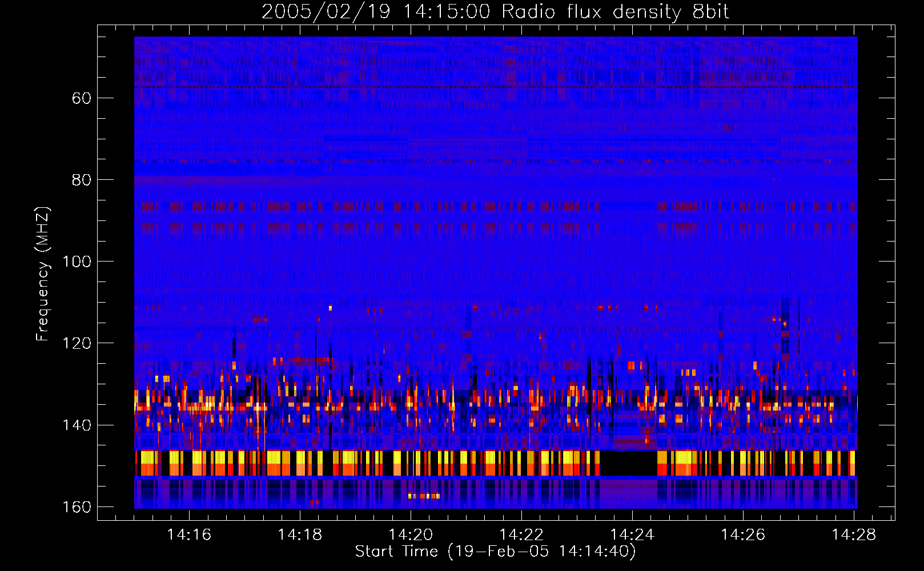Image resolution: width=924 pixels, height=571 pixels.
Task: Click the 'Start Time (19-Feb-05 14:14:40)' x-axis label
Action: (495, 552)
